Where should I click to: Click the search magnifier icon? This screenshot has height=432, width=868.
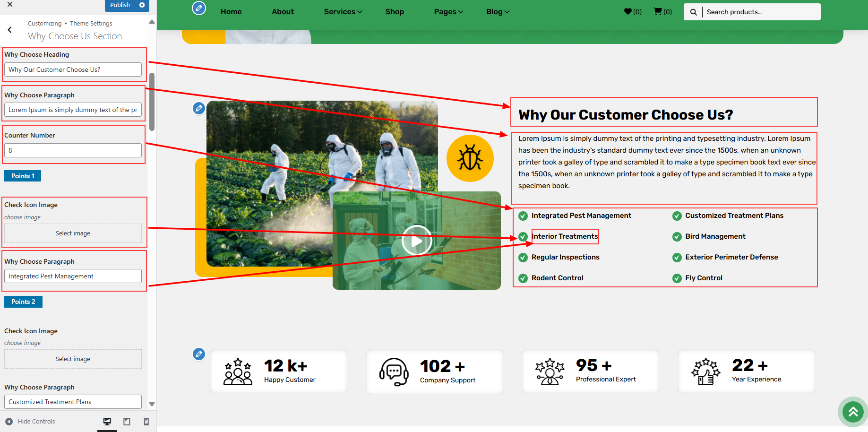point(693,12)
